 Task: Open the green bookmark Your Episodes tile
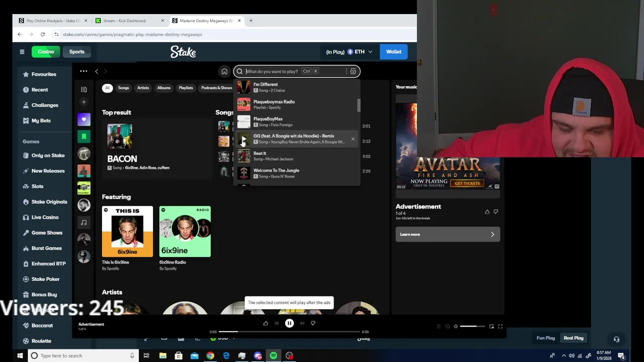[x=84, y=136]
